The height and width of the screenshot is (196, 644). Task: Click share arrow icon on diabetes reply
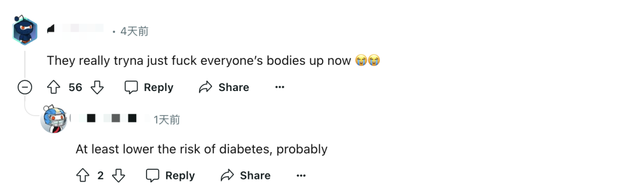pyautogui.click(x=228, y=175)
